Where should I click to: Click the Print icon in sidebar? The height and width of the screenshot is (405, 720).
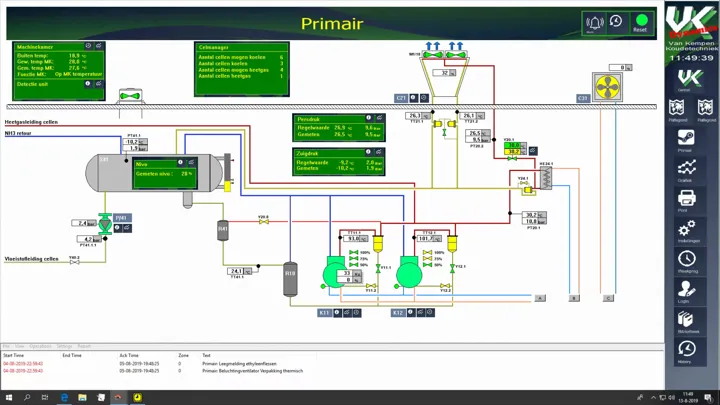686,200
